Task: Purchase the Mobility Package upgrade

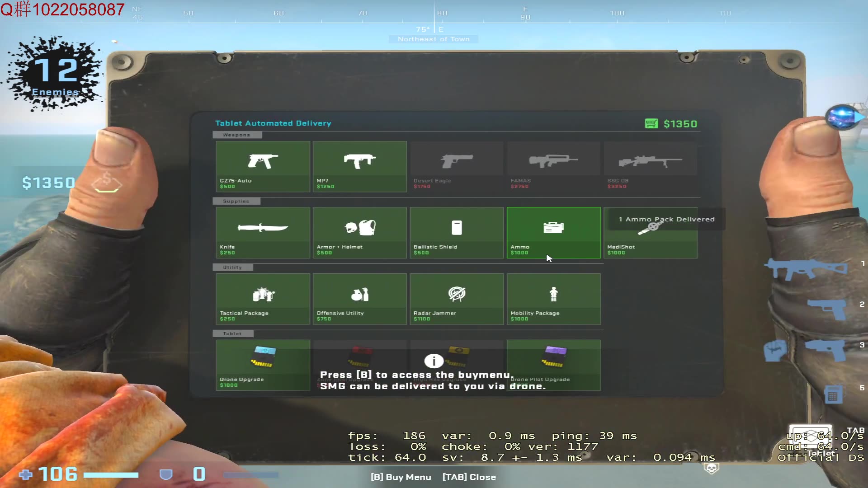Action: [554, 298]
